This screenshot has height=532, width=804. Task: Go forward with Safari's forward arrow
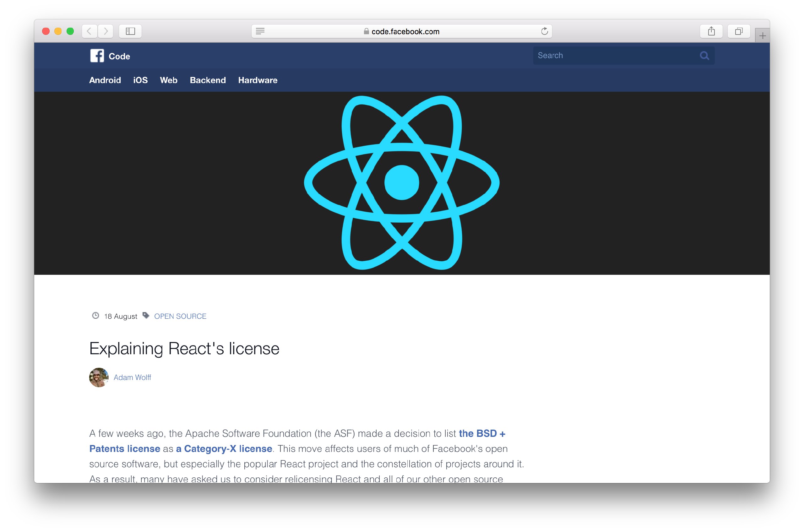click(106, 31)
